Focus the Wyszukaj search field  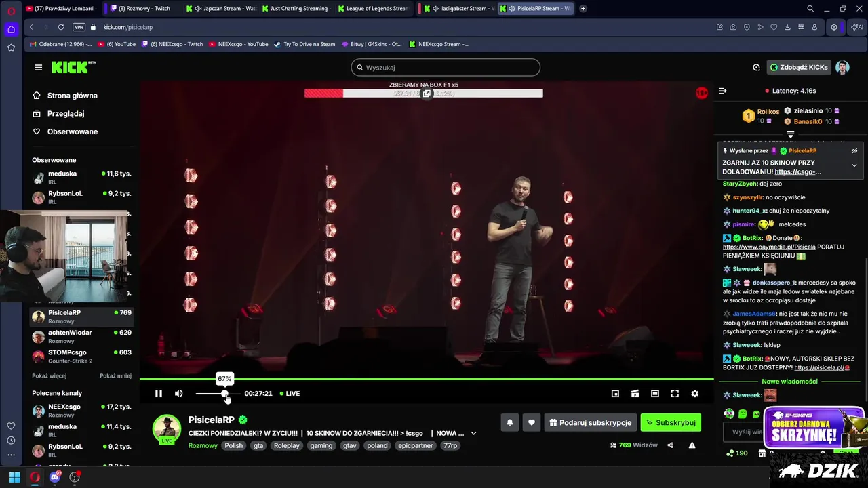pyautogui.click(x=446, y=68)
